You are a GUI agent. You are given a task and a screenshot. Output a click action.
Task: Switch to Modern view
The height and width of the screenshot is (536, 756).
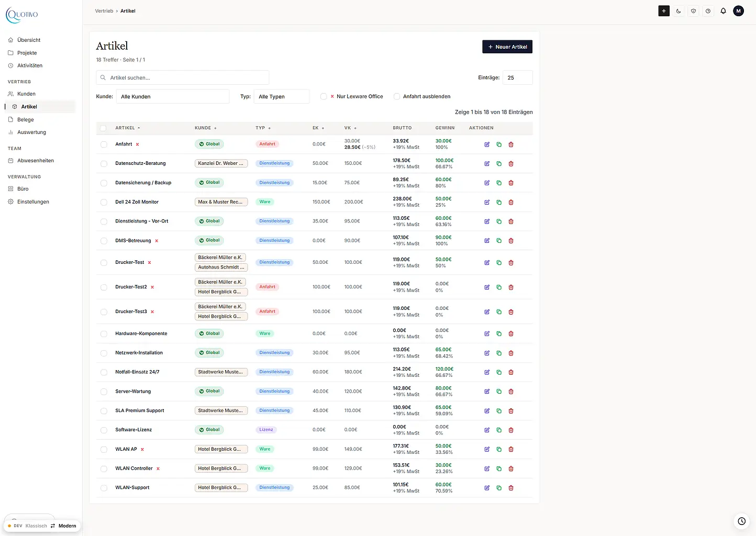coord(67,526)
